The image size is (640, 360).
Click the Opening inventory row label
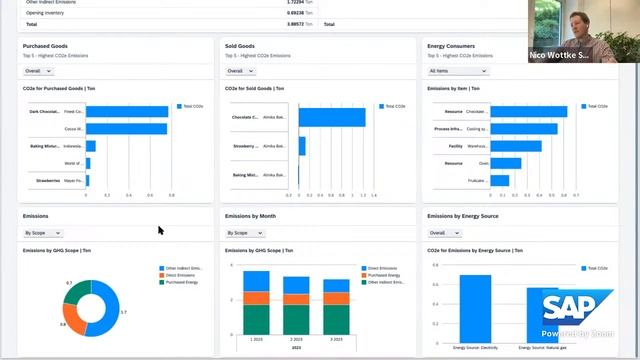[45, 13]
